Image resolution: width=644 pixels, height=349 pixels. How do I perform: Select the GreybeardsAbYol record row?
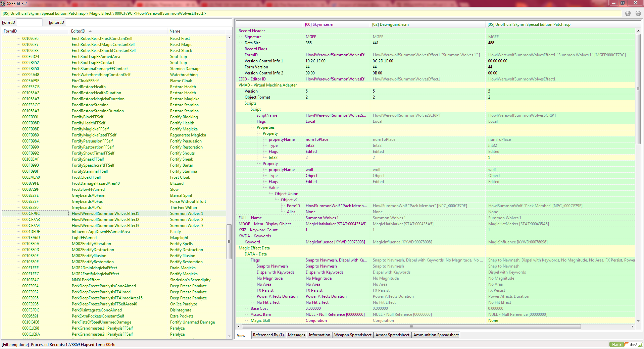pos(87,208)
